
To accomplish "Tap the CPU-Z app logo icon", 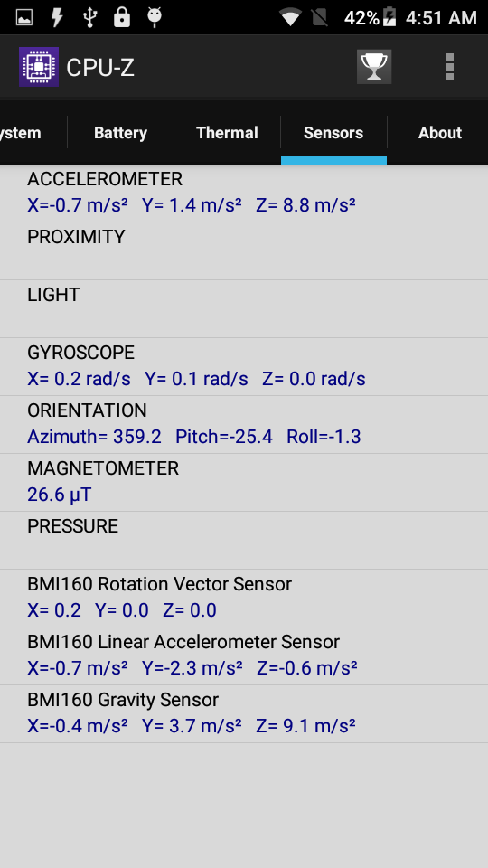I will (38, 67).
